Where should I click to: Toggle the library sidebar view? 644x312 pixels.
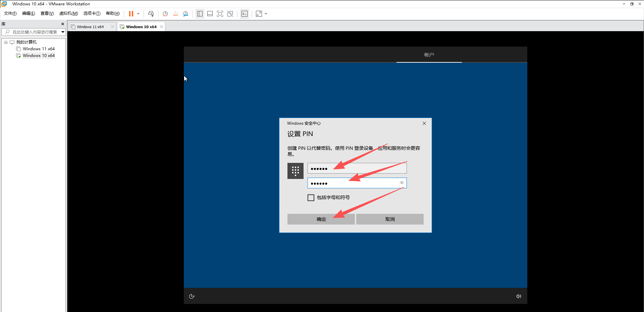pos(200,14)
